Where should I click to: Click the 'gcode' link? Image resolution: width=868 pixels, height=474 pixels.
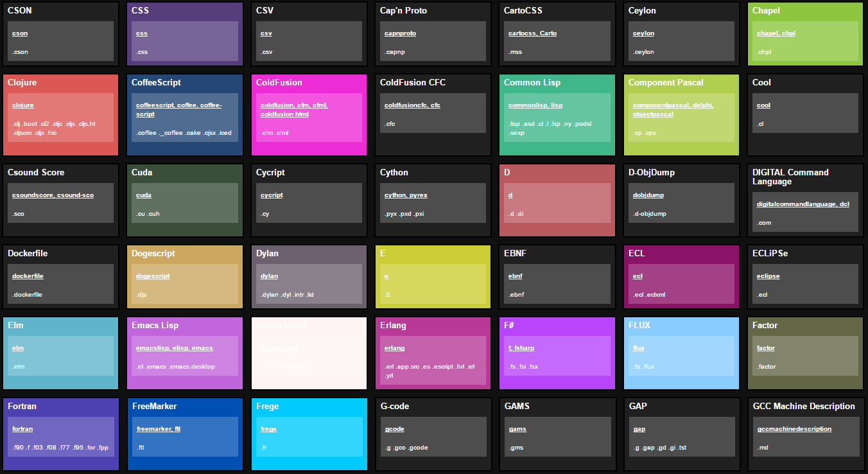point(394,429)
